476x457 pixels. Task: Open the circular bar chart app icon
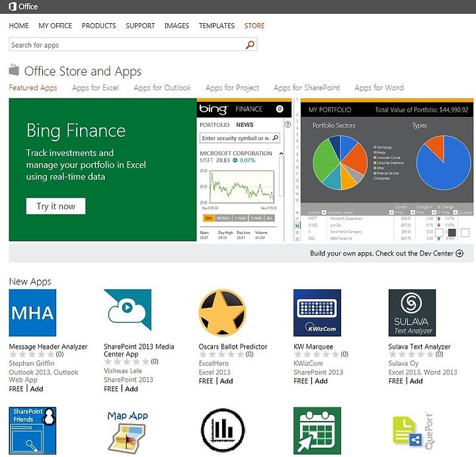click(223, 431)
